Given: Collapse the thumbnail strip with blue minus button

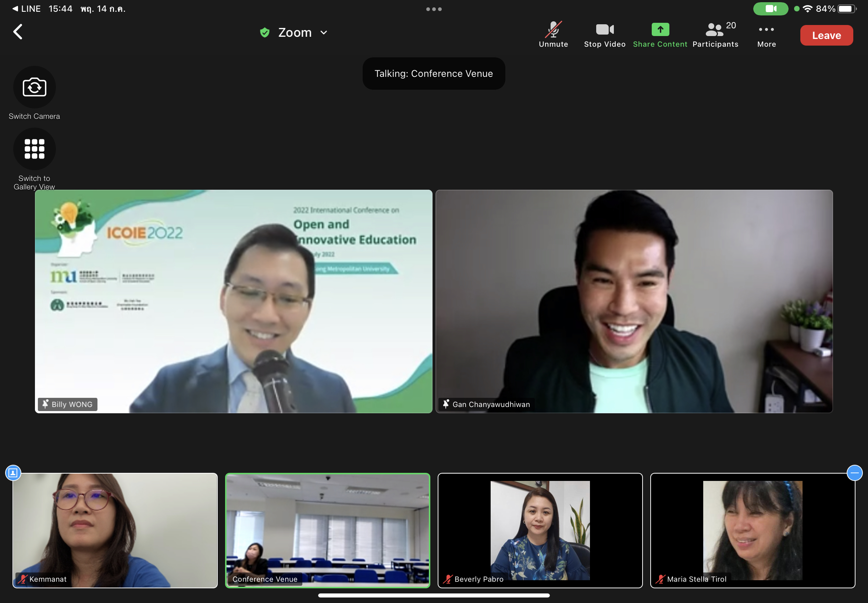Looking at the screenshot, I should point(854,472).
